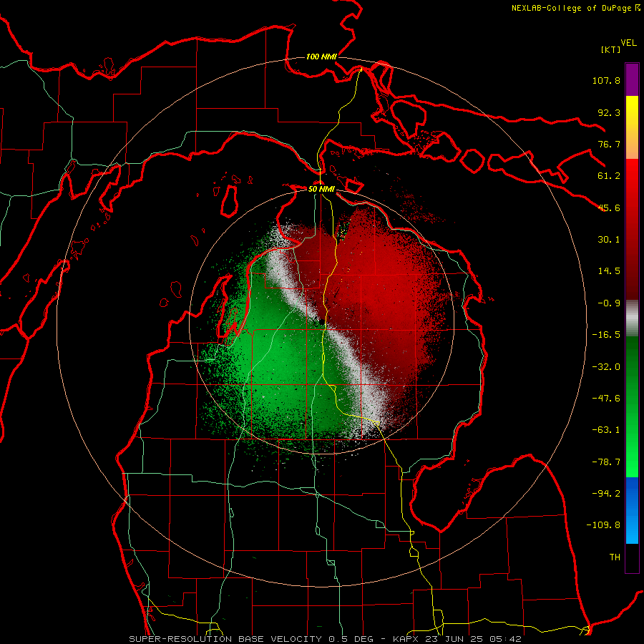Click the -109.8 velocity scale value

[x=603, y=525]
